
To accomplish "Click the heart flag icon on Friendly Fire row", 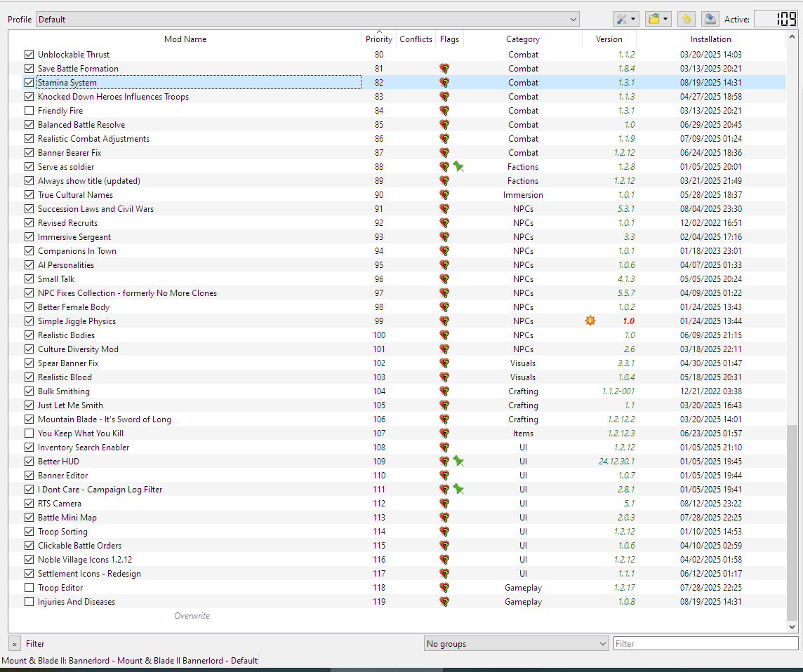I will 444,111.
